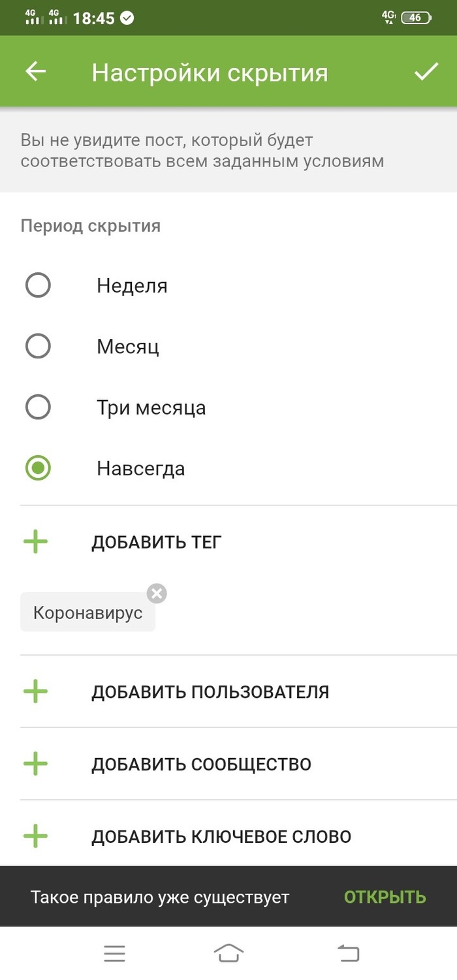Select the Неделя radio button

(38, 285)
